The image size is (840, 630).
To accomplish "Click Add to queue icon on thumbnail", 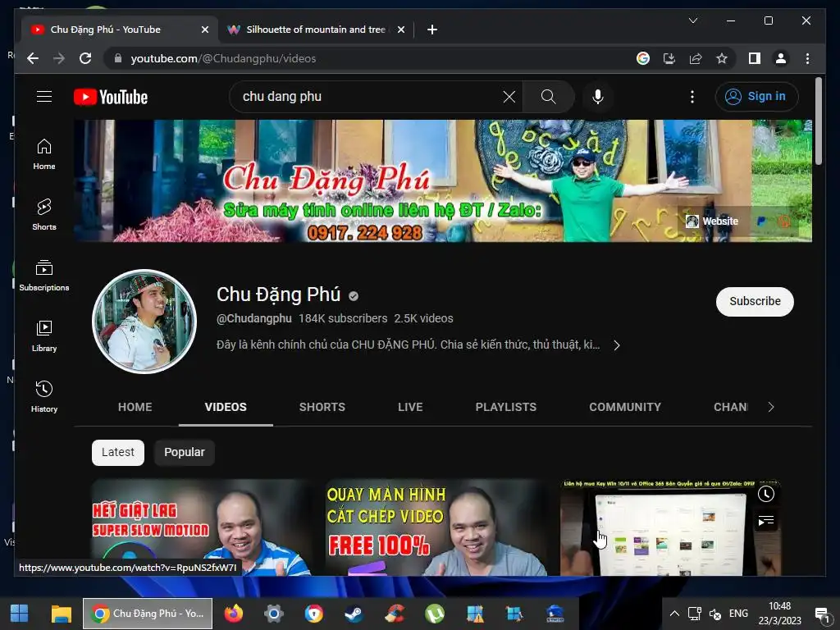I will tap(766, 520).
